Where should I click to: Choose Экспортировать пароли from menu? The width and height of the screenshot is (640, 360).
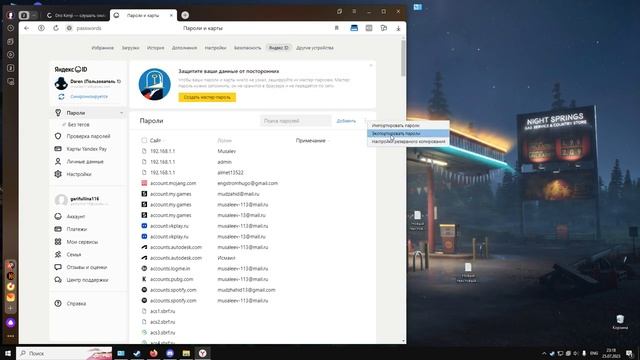408,133
